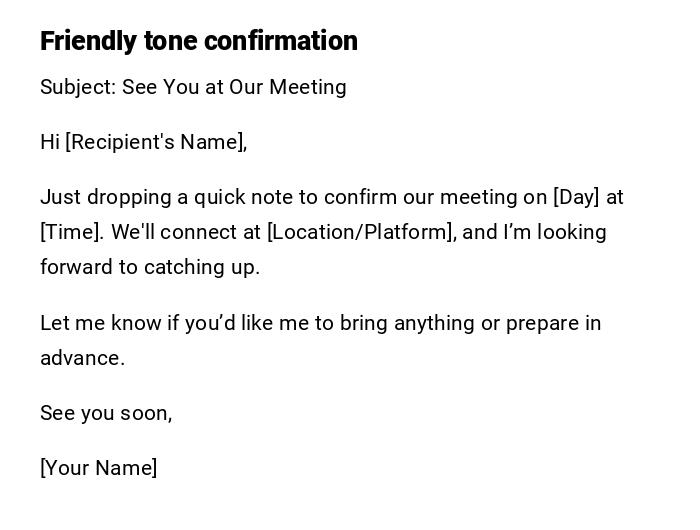Image resolution: width=700 pixels, height=530 pixels.
Task: Click the word "advance."
Action: pos(82,358)
